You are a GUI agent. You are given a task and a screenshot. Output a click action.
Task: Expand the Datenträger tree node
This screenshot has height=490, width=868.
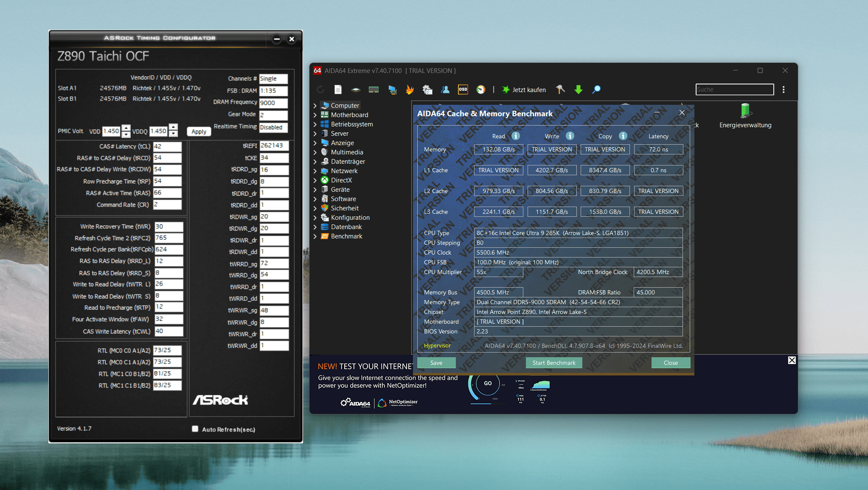pyautogui.click(x=315, y=162)
